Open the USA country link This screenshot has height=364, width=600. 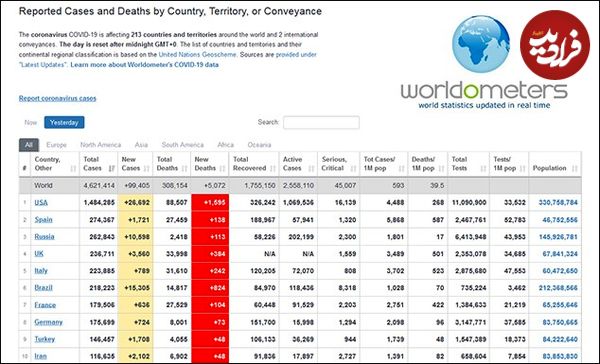[x=41, y=202]
